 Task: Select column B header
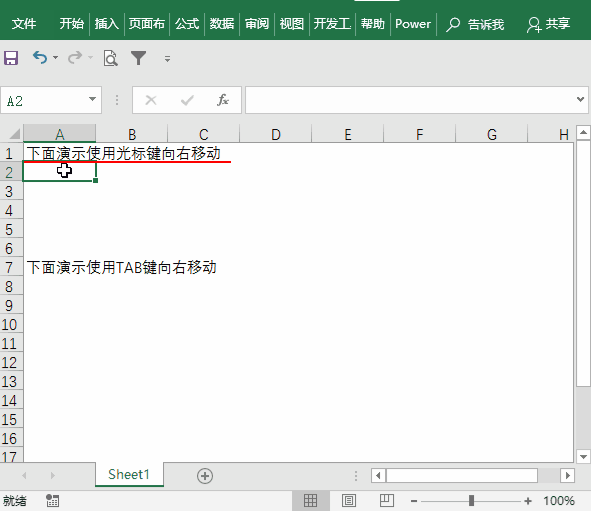[132, 134]
